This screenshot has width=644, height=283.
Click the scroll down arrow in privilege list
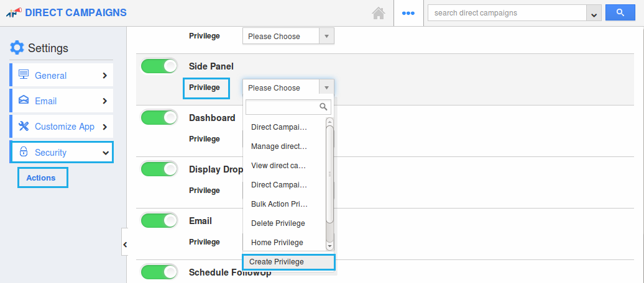(329, 246)
